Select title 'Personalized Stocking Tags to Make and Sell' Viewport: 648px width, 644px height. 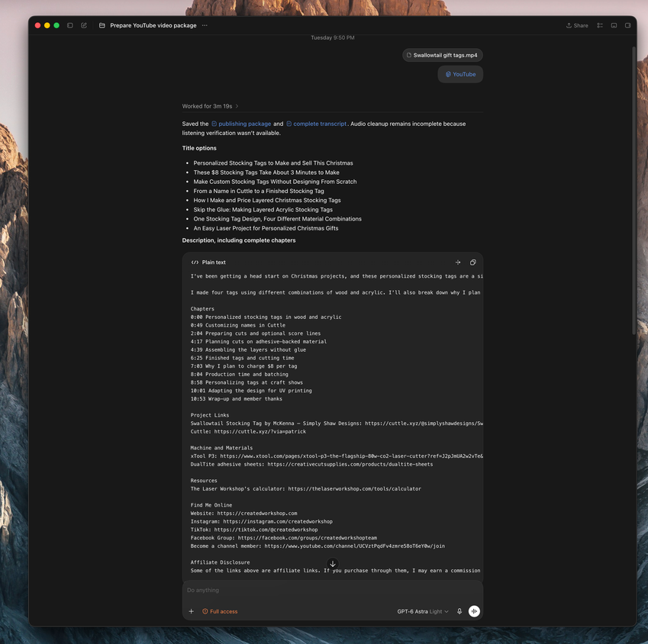click(273, 163)
